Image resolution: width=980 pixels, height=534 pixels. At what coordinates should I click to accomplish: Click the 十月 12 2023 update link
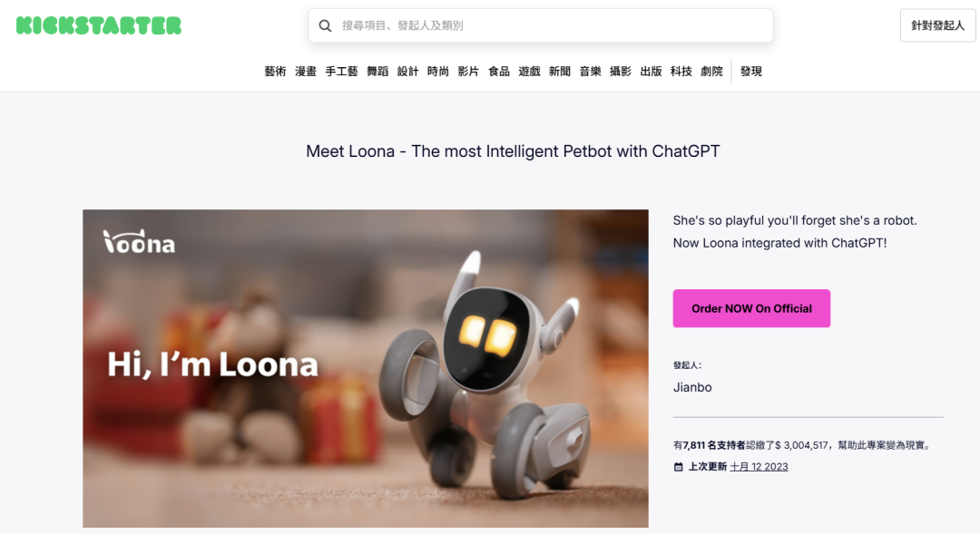click(759, 467)
